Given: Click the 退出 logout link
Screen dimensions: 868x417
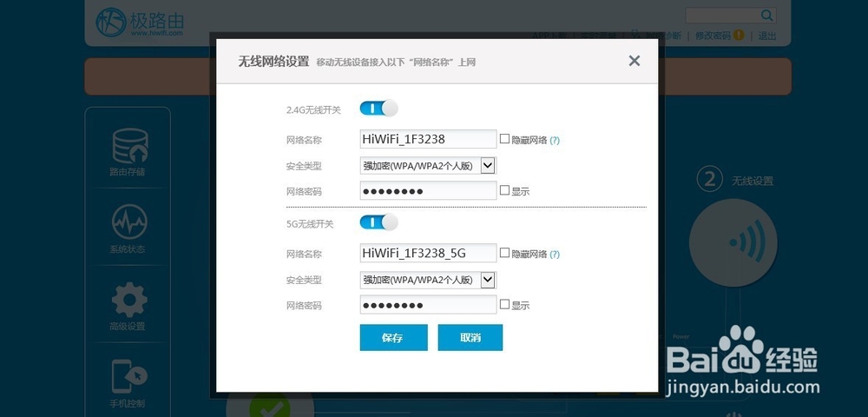Looking at the screenshot, I should coord(767,36).
